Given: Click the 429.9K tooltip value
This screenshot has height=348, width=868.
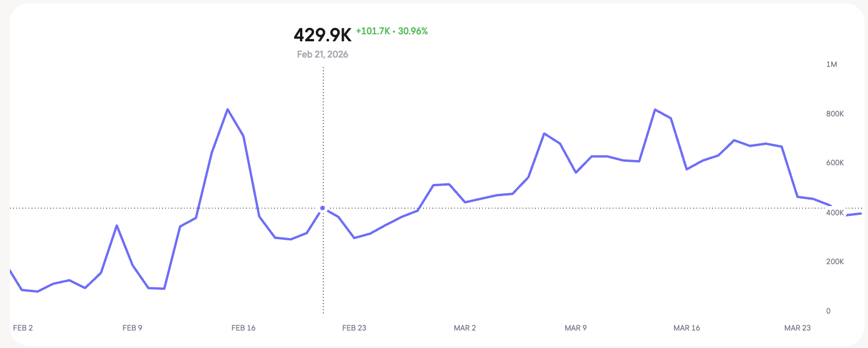Looking at the screenshot, I should tap(323, 35).
